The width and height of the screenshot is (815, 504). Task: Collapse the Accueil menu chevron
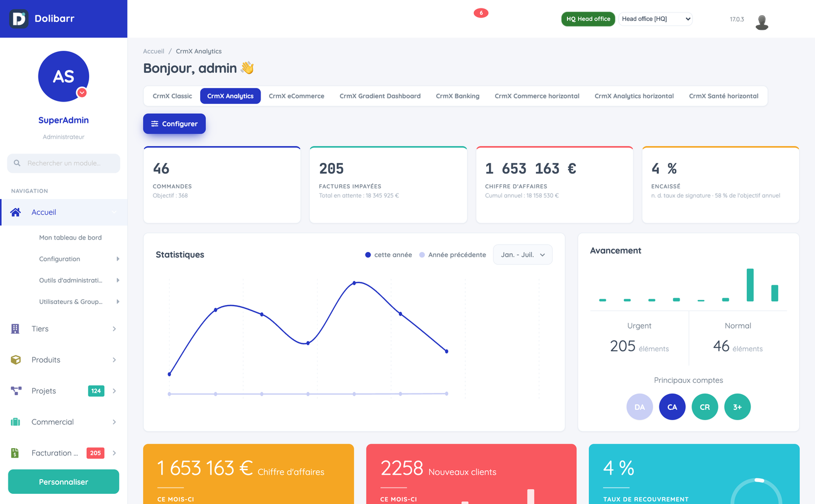(114, 212)
